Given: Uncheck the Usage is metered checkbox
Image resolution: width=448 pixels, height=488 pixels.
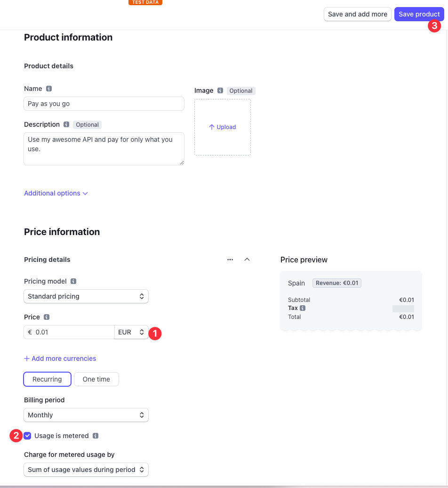Looking at the screenshot, I should pyautogui.click(x=28, y=436).
